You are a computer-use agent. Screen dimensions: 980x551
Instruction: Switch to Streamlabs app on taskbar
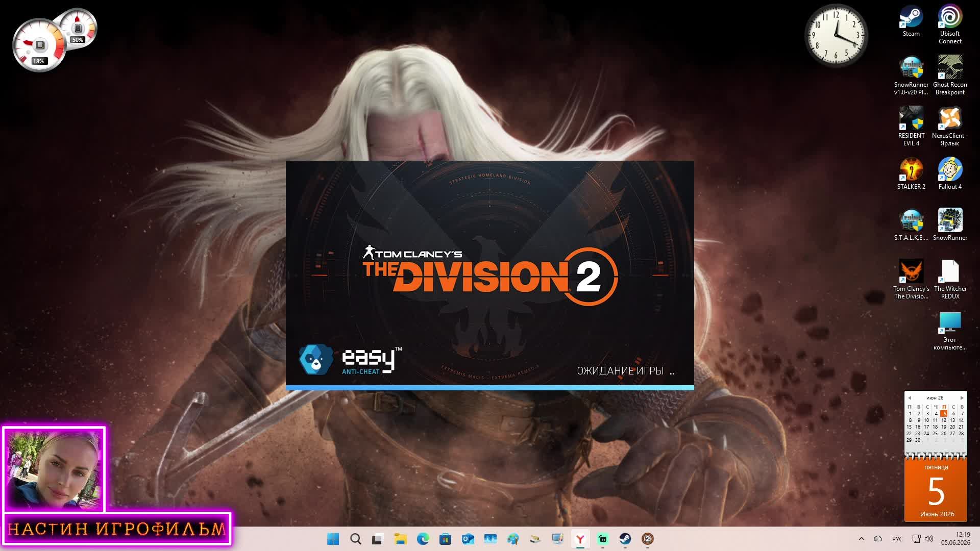pos(602,539)
